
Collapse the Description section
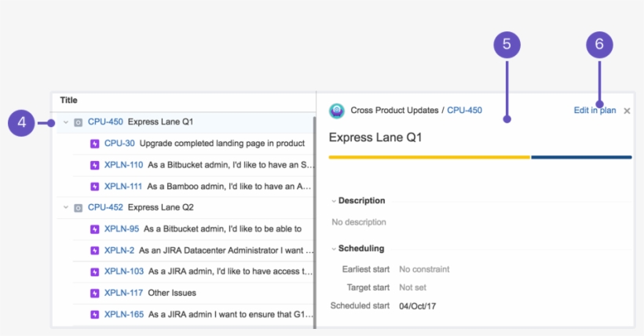(x=334, y=201)
